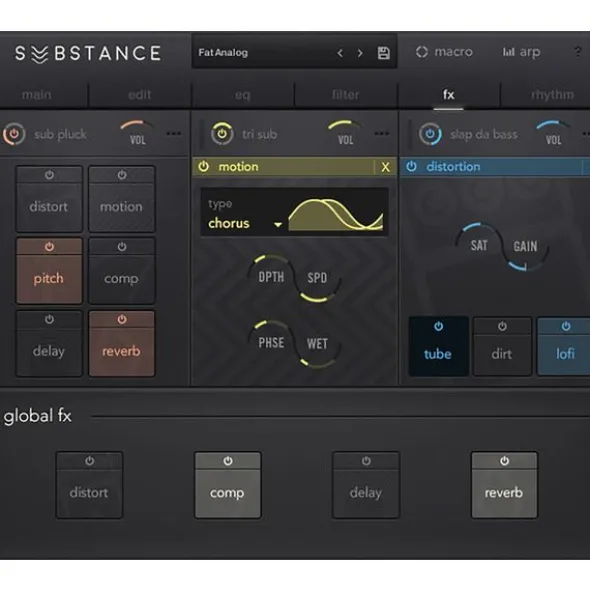Select the tube distortion mode
Screen dimensions: 590x591
[x=438, y=354]
